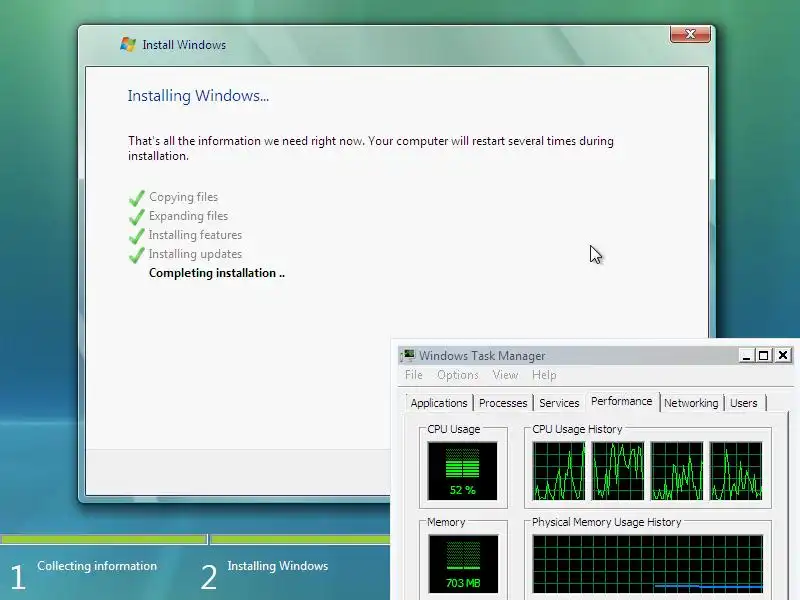Switch to the Services tab
Viewport: 800px width, 600px height.
coord(559,403)
